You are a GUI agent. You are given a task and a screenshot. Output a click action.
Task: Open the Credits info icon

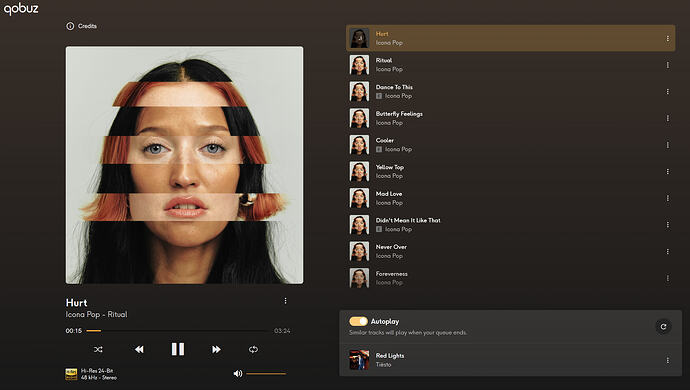[70, 26]
